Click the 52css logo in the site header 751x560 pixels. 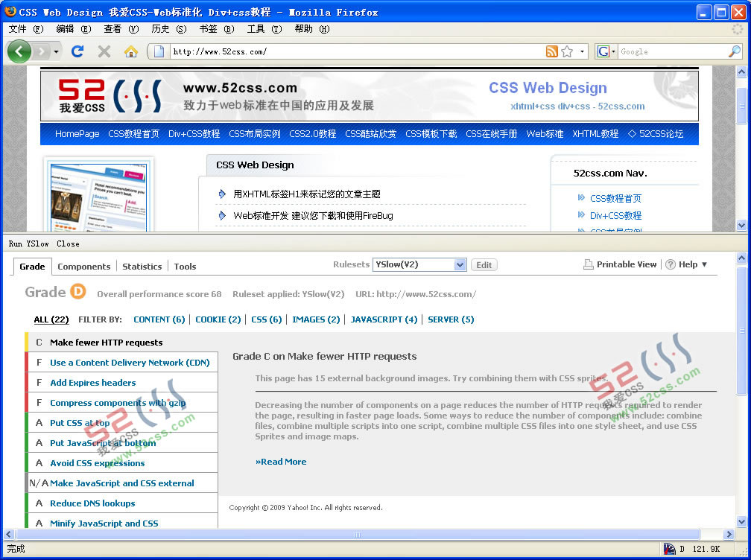(110, 96)
